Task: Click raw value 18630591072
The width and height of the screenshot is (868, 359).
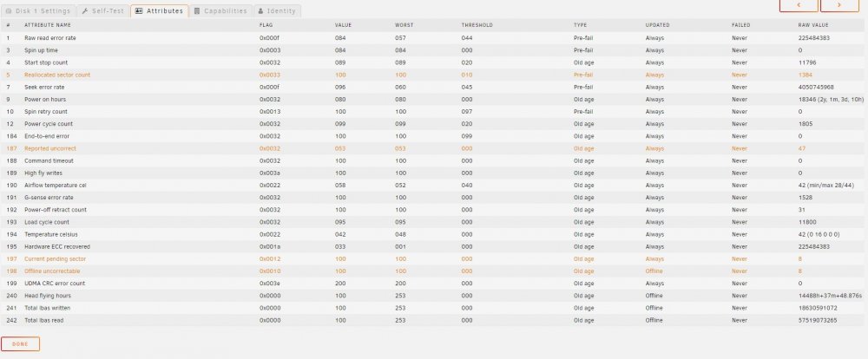Action: [818, 308]
